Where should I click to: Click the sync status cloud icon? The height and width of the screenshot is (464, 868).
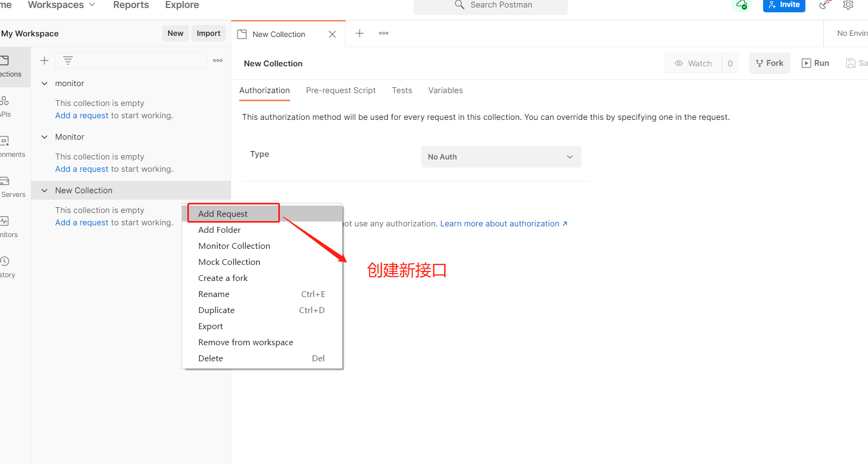coord(742,5)
